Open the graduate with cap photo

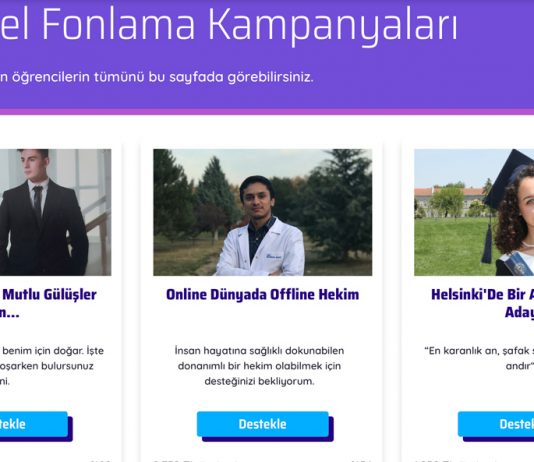474,212
